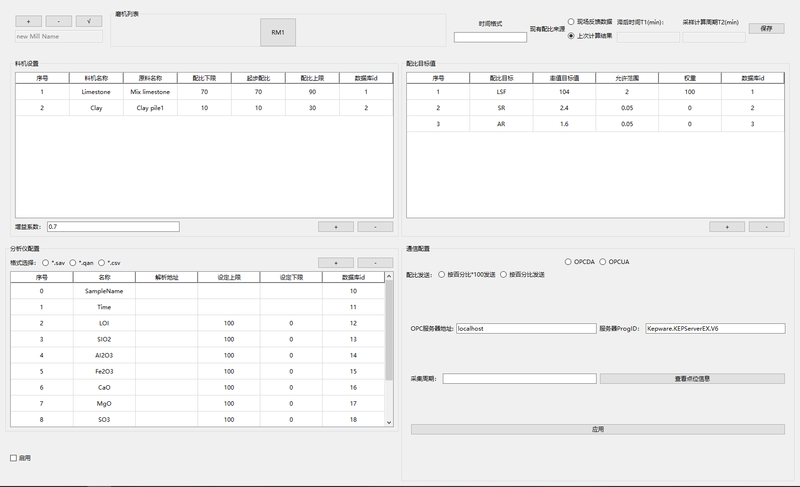Select the SR target cell
This screenshot has height=487, width=800.
[x=501, y=108]
